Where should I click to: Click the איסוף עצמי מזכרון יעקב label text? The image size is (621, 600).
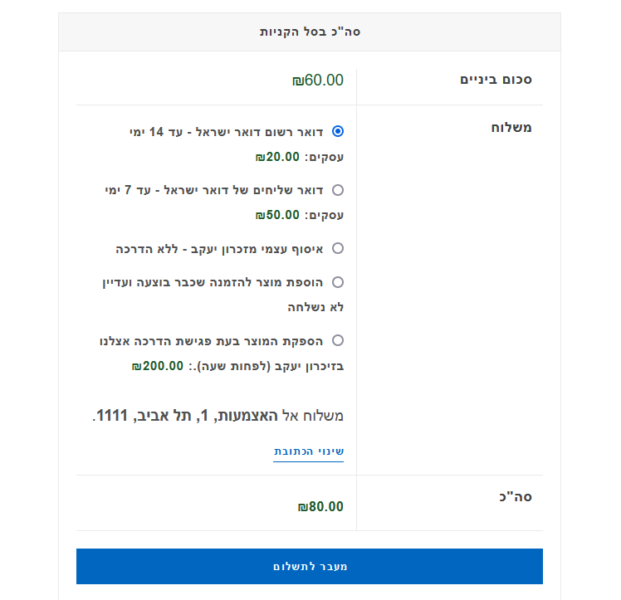(220, 248)
